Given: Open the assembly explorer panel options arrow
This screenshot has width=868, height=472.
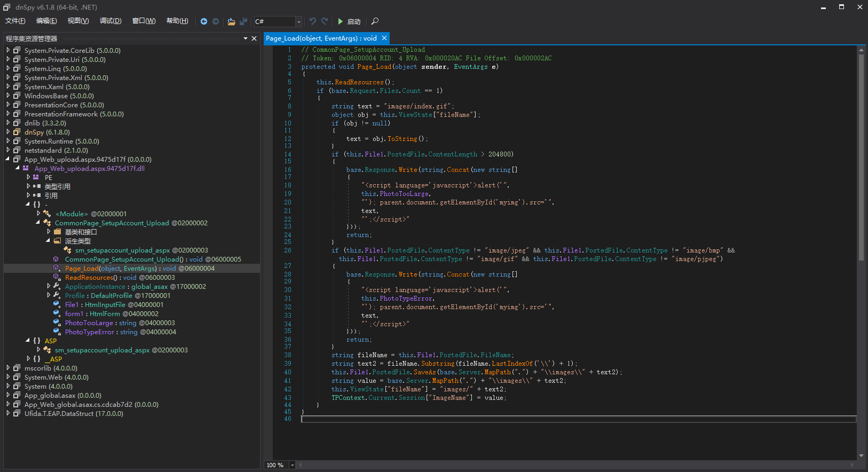Looking at the screenshot, I should 246,38.
